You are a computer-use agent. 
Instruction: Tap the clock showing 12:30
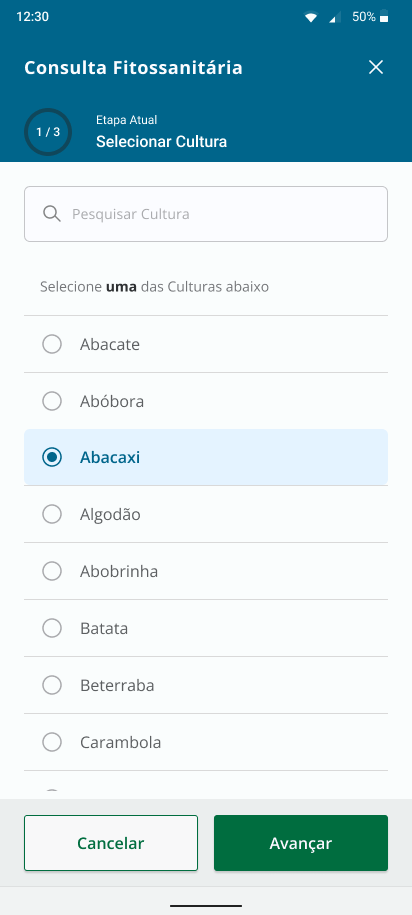coord(33,16)
